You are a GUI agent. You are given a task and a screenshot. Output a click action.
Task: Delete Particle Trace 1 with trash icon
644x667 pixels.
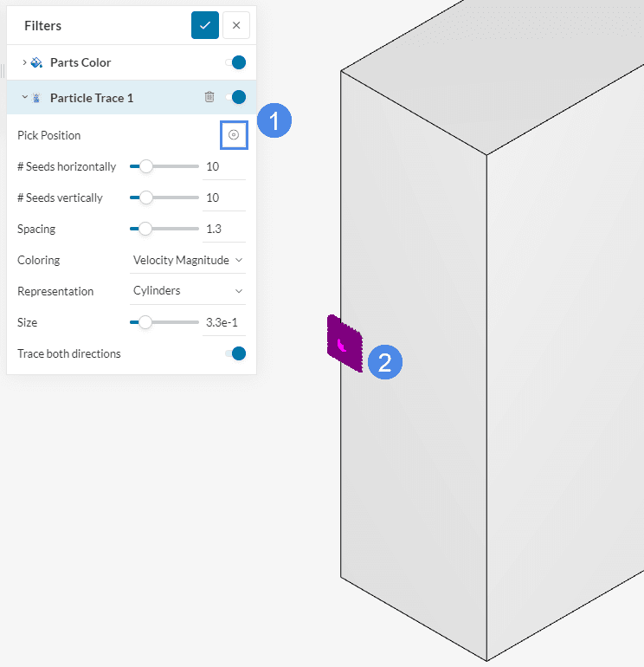point(209,97)
